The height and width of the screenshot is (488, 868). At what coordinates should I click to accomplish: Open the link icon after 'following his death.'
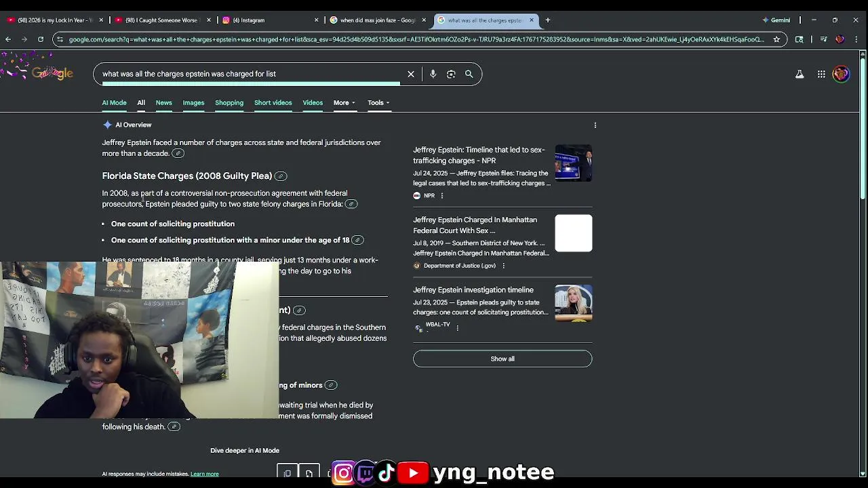(x=174, y=426)
